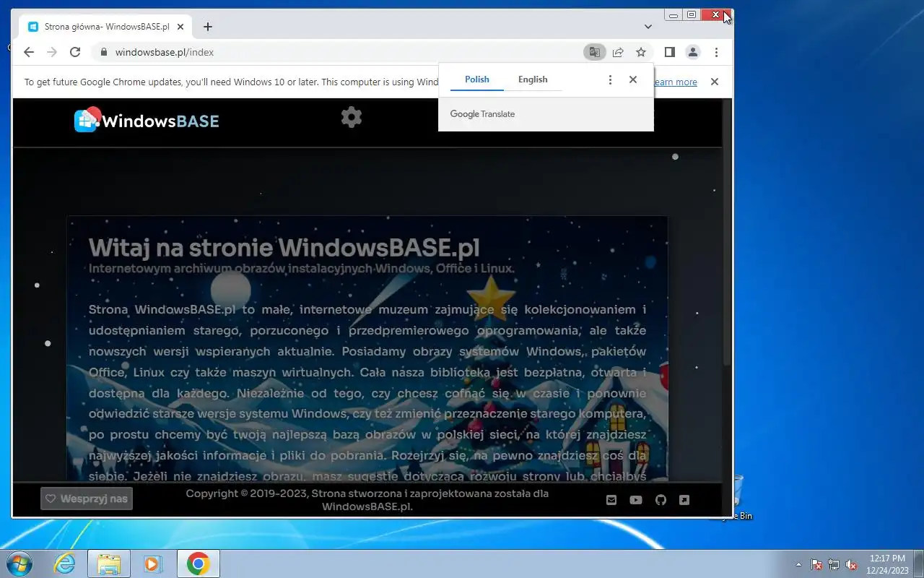Viewport: 924px width, 578px height.
Task: Follow the Learn more link
Action: pos(676,82)
